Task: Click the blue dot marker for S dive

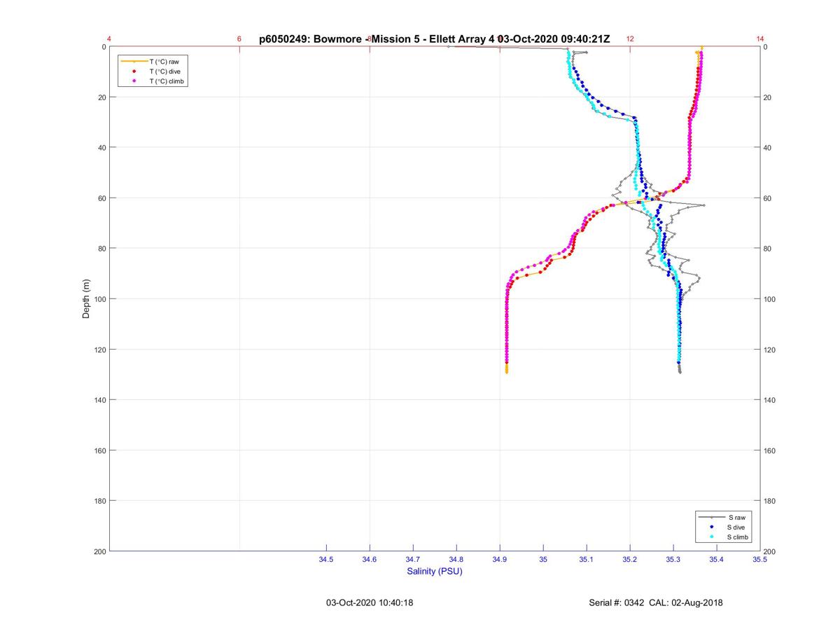Action: coord(711,527)
